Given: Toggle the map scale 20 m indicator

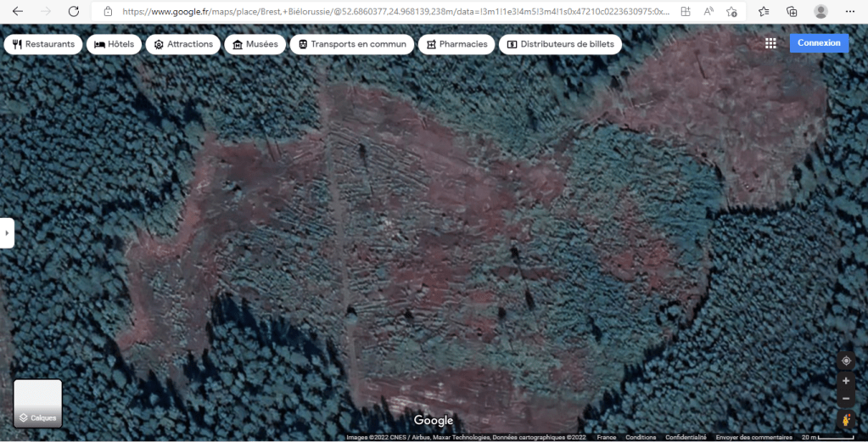Looking at the screenshot, I should (x=827, y=437).
